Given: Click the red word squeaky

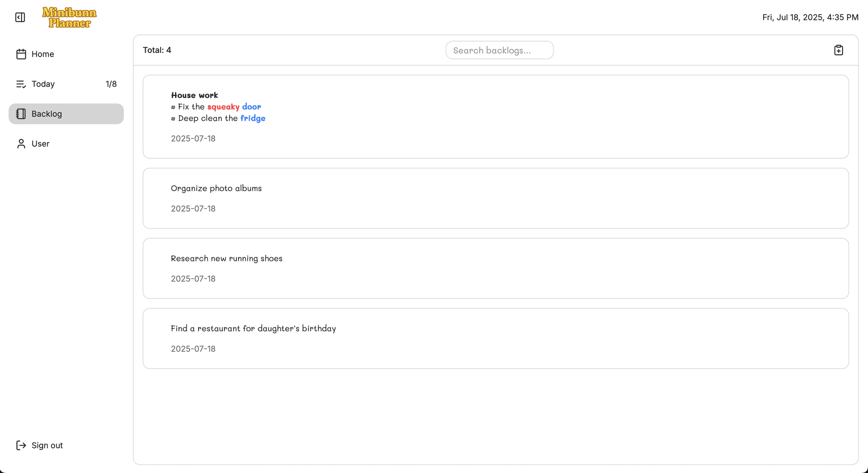Looking at the screenshot, I should pyautogui.click(x=223, y=107).
